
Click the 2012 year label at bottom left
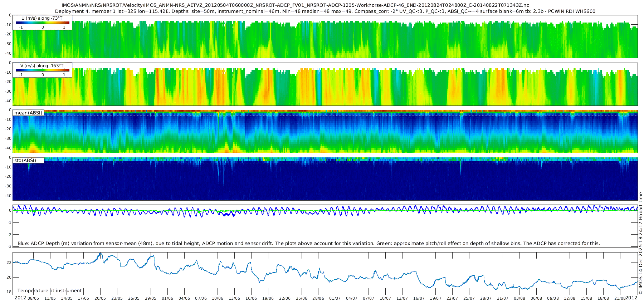click(20, 298)
